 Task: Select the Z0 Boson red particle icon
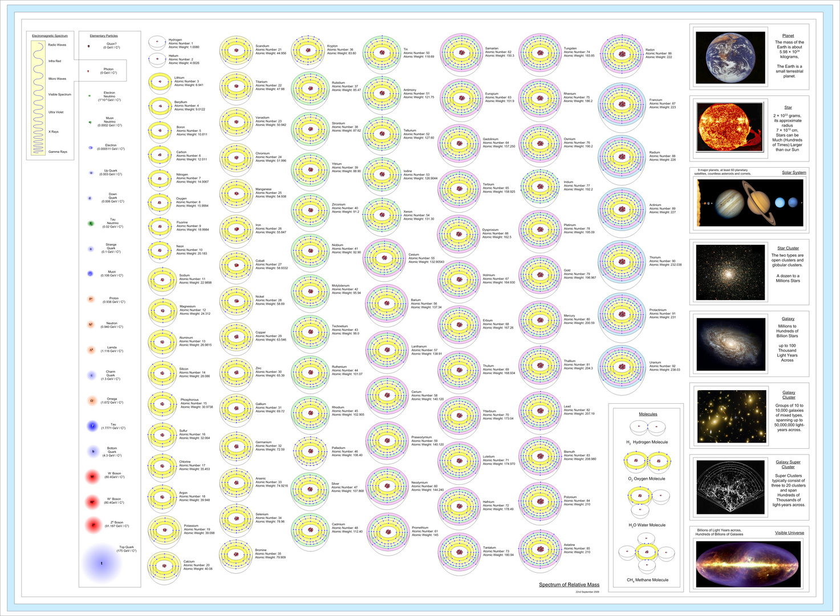93,525
